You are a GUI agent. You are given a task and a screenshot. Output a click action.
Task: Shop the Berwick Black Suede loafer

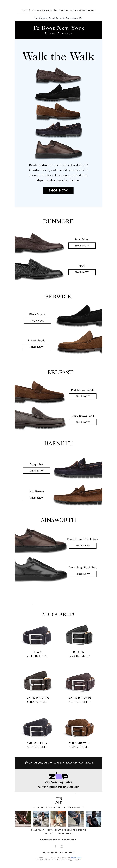coord(37,321)
